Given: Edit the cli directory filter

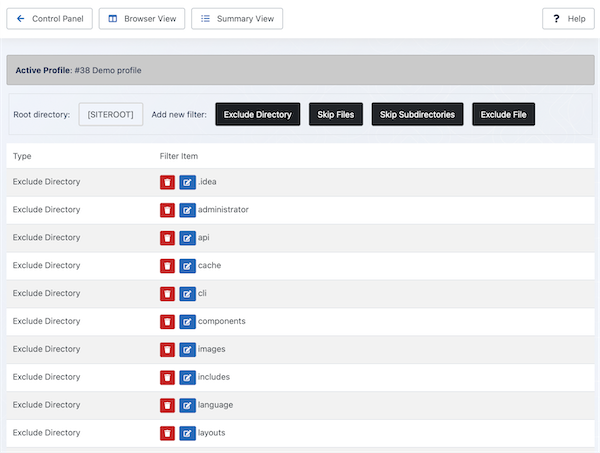Looking at the screenshot, I should (x=188, y=294).
